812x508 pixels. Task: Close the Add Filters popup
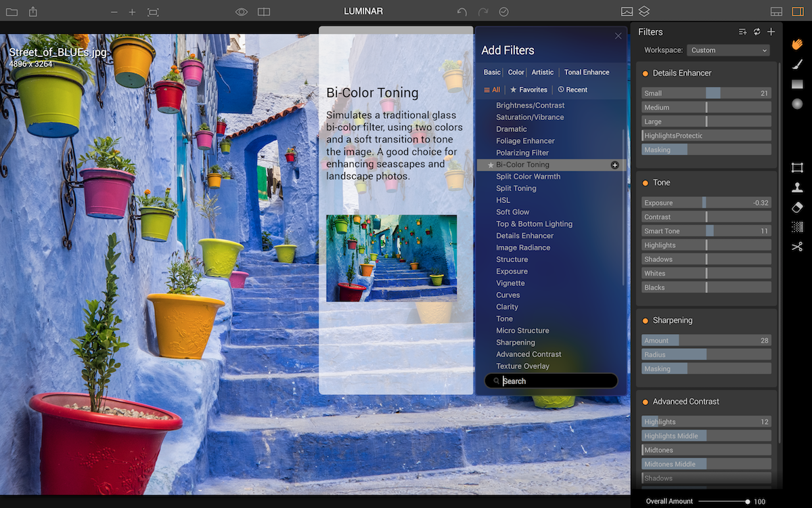(618, 36)
